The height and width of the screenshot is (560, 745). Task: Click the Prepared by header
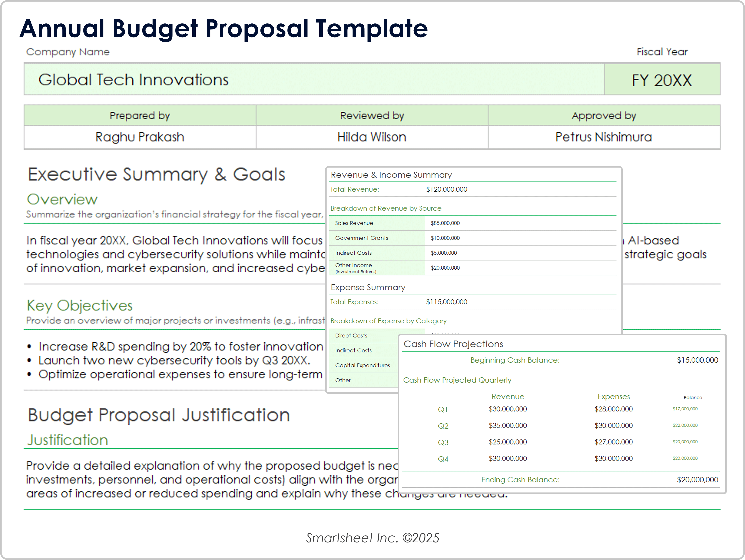pos(140,116)
